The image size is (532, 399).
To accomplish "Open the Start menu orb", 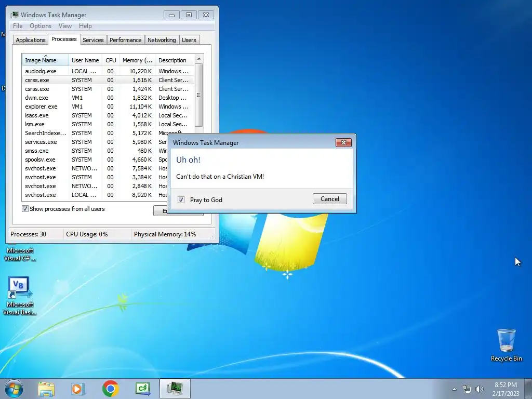I will pyautogui.click(x=14, y=389).
